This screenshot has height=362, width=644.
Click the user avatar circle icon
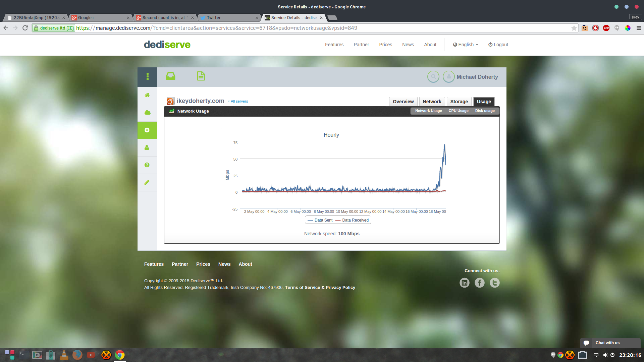click(449, 77)
